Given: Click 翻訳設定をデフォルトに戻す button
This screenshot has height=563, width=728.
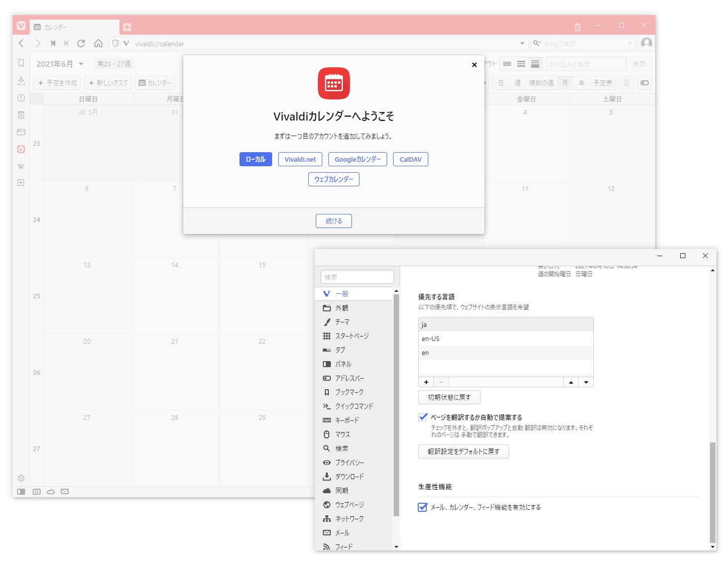Looking at the screenshot, I should click(x=463, y=452).
